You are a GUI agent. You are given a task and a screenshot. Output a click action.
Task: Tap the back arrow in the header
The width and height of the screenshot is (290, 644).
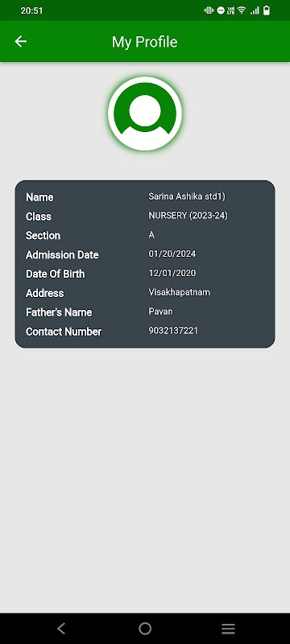[x=20, y=42]
